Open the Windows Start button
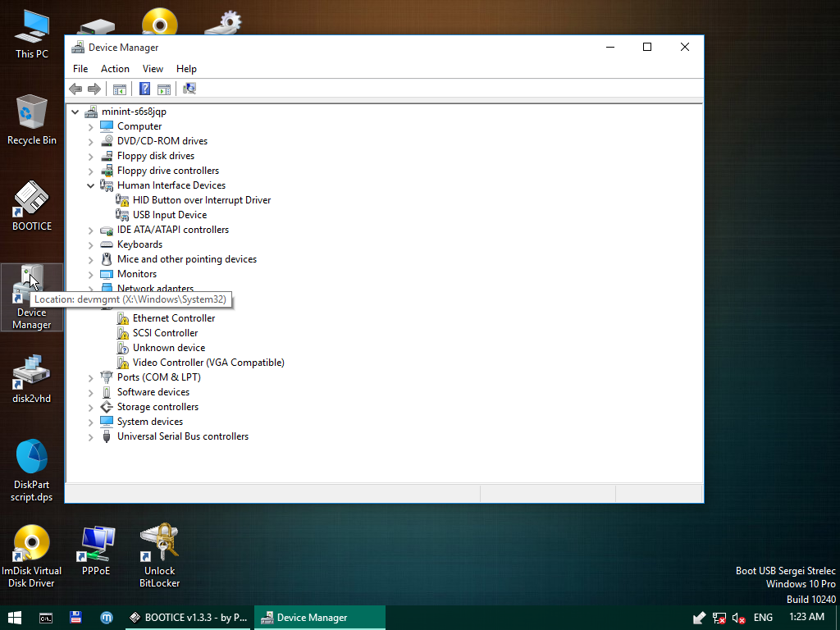The height and width of the screenshot is (630, 840). click(15, 618)
